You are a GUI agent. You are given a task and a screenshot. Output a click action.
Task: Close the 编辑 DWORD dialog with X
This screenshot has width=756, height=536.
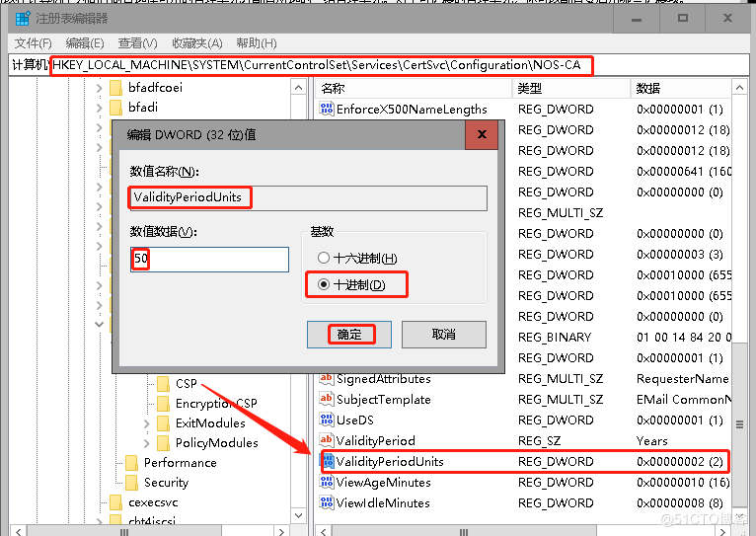click(482, 134)
